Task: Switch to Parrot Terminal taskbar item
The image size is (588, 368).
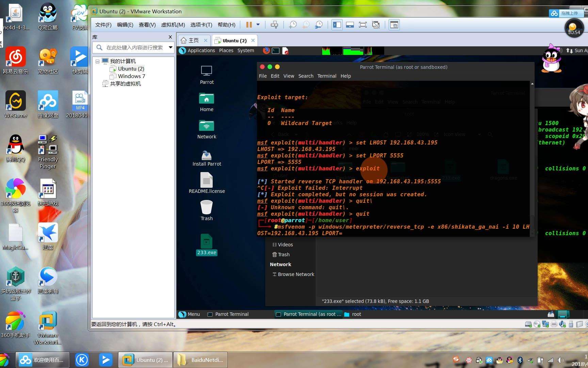Action: point(228,314)
